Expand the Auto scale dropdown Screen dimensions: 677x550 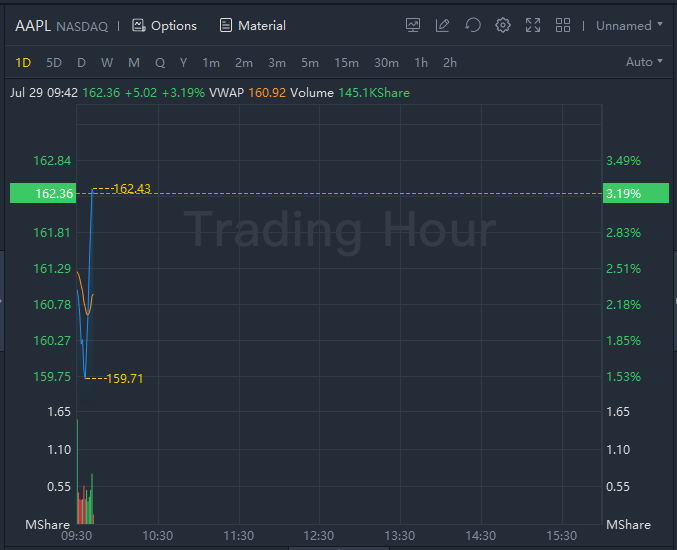(644, 62)
